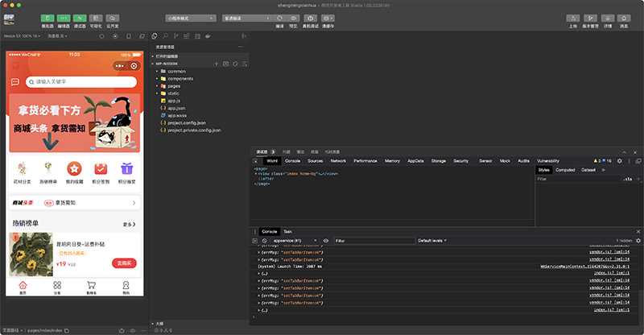
Task: Click the simulator stop record icon
Action: (115, 36)
